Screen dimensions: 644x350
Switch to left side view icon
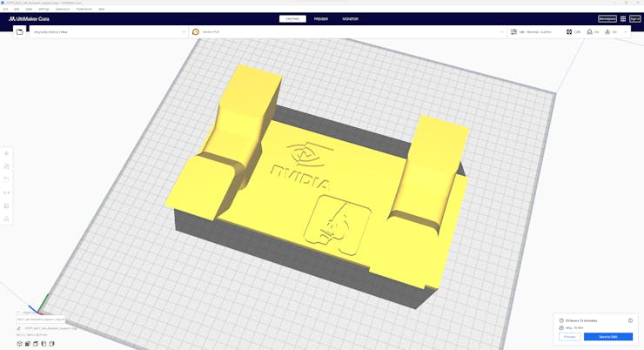pyautogui.click(x=44, y=344)
